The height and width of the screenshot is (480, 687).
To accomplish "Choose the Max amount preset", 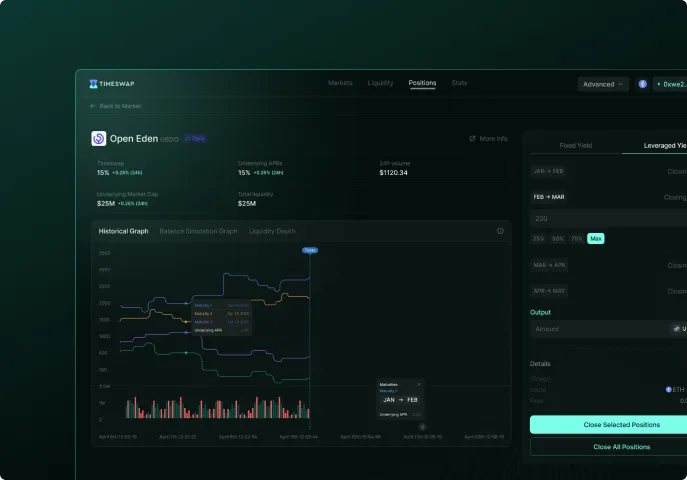I will (x=595, y=239).
